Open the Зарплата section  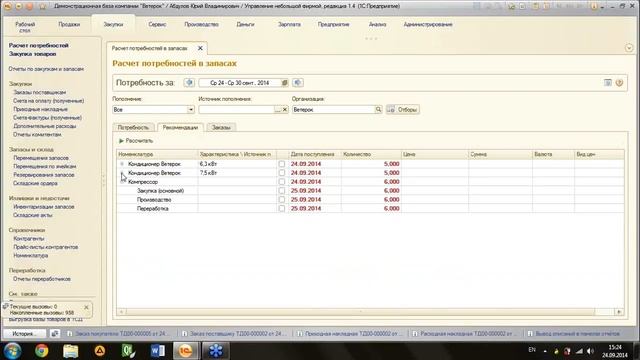click(289, 24)
